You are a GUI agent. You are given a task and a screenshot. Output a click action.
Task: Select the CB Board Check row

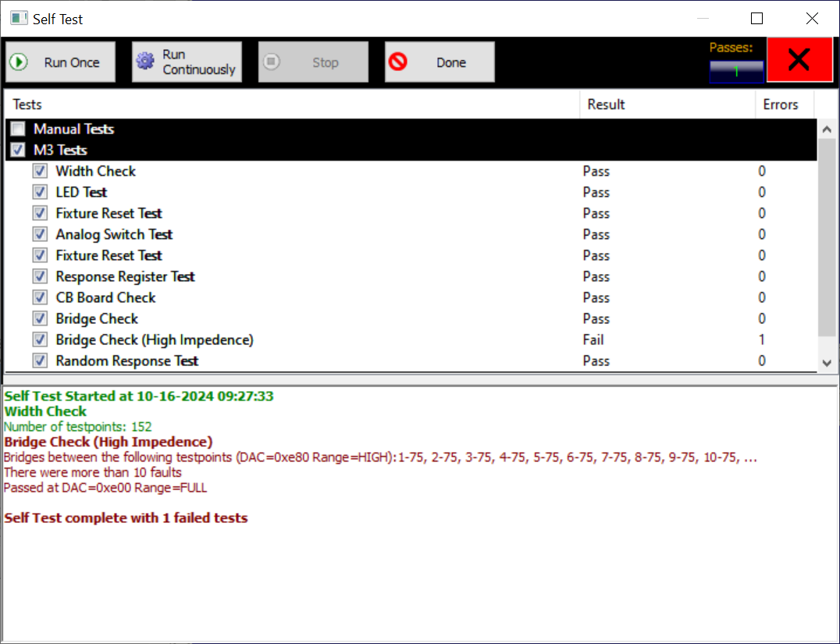(x=105, y=297)
